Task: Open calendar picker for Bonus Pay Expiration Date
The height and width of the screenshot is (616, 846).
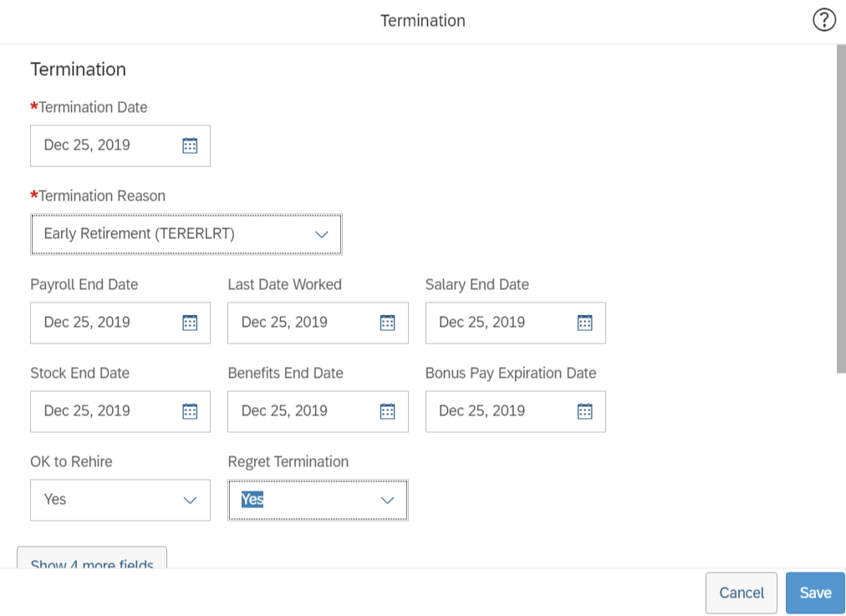Action: point(585,411)
